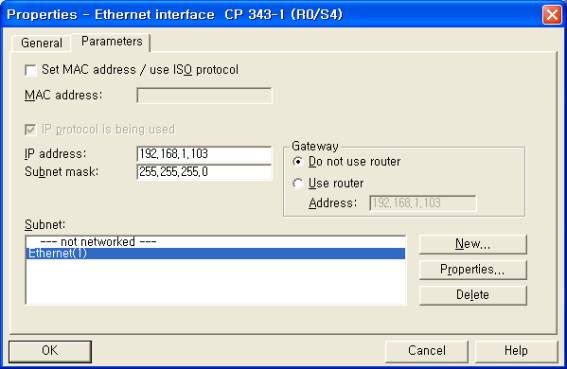This screenshot has width=567, height=369.
Task: Cancel the Ethernet interface changes
Action: 427,351
